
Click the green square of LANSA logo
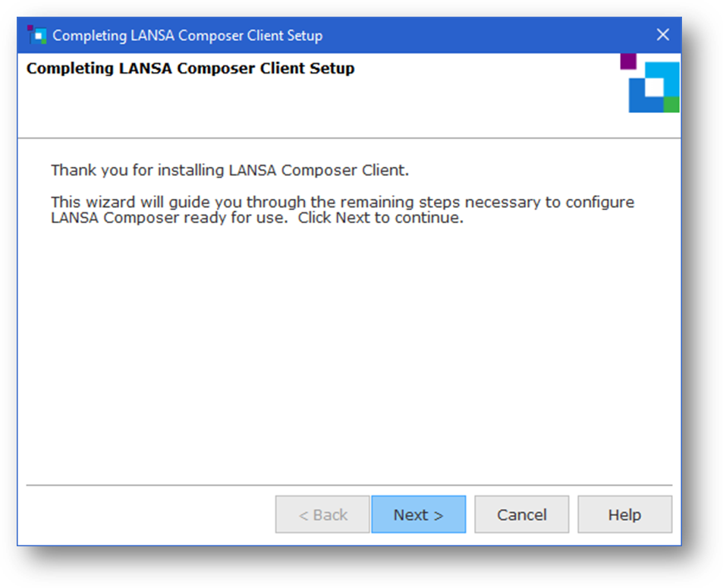[671, 105]
